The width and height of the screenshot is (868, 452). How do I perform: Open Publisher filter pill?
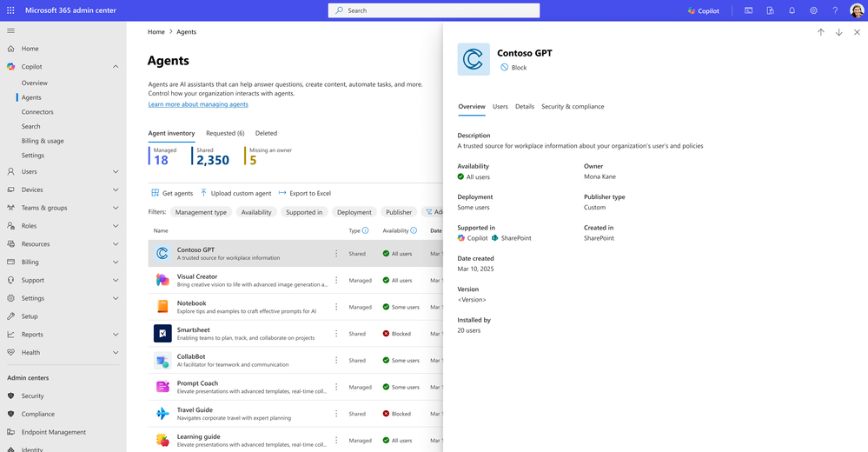[399, 212]
